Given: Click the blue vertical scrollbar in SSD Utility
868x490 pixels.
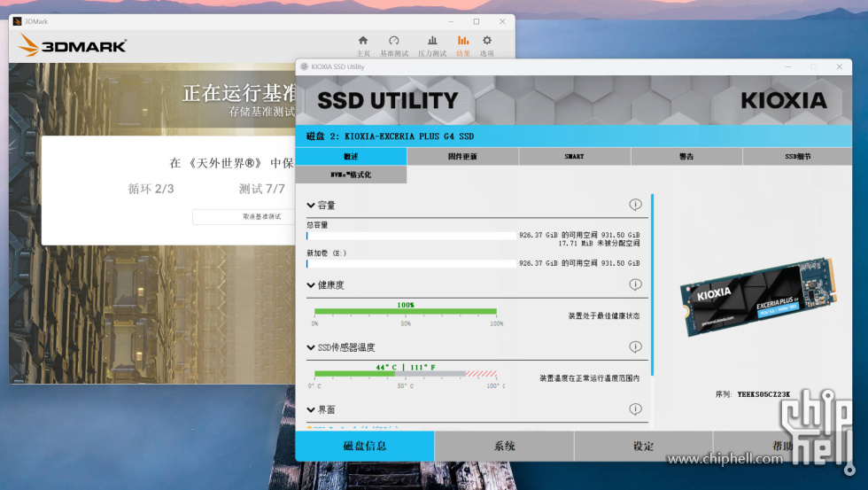Looking at the screenshot, I should click(653, 284).
